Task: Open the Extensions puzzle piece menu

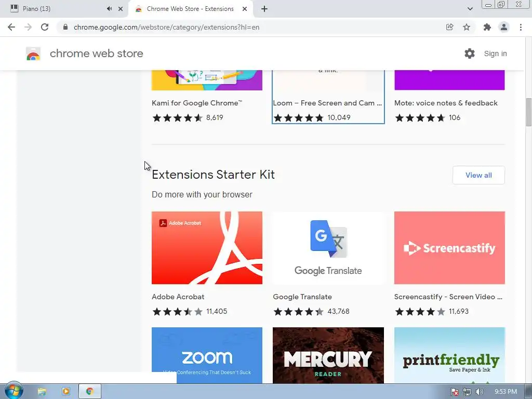Action: 487,27
